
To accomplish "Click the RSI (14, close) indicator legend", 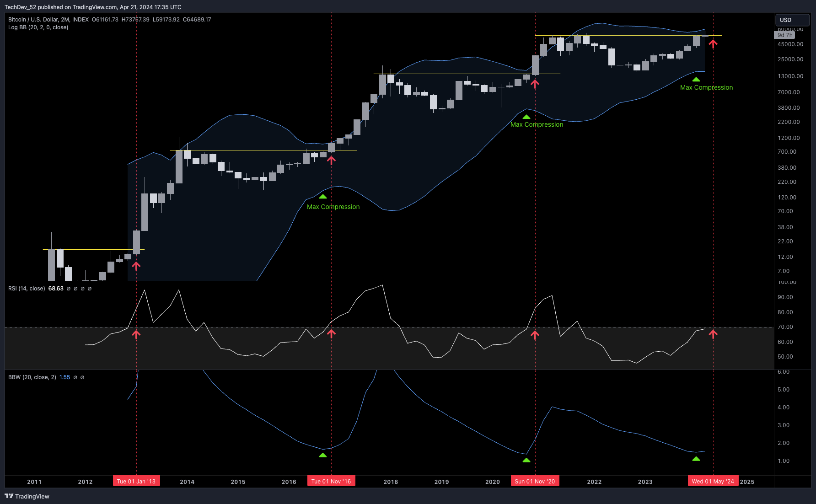I will click(x=27, y=289).
